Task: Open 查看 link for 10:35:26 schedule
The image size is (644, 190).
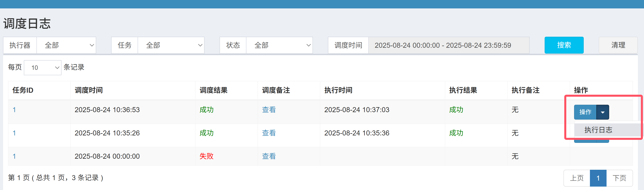Action: [269, 133]
